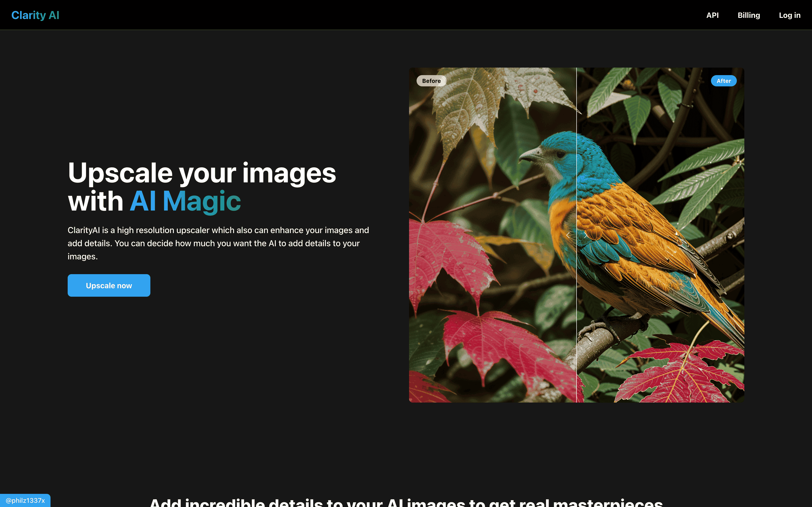The width and height of the screenshot is (812, 507).
Task: Click the gradient AI Magic headline text
Action: 185,201
